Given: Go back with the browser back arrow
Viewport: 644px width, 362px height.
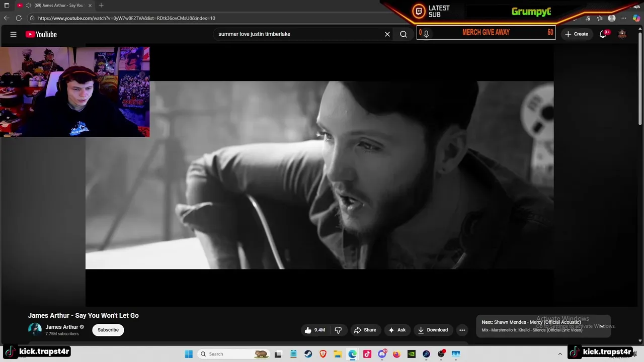Looking at the screenshot, I should click(x=7, y=18).
